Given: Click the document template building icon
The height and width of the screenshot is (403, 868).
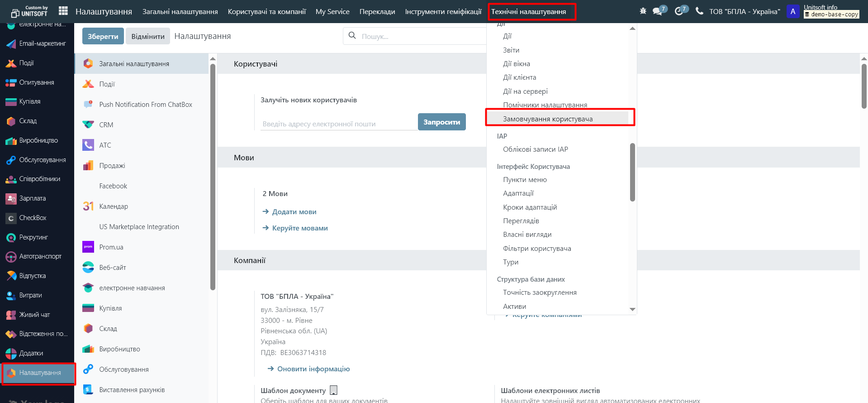Looking at the screenshot, I should (x=334, y=390).
